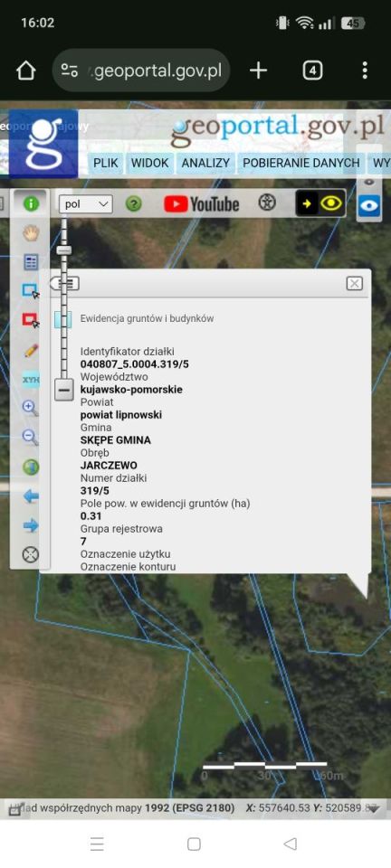Click the 'powiat lipnowski' value

(x=121, y=415)
